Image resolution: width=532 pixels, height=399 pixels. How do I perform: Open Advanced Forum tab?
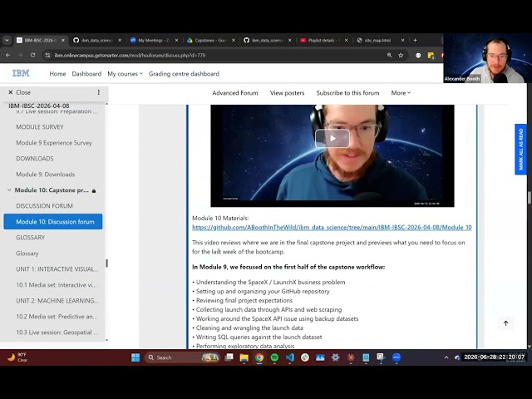coord(234,93)
